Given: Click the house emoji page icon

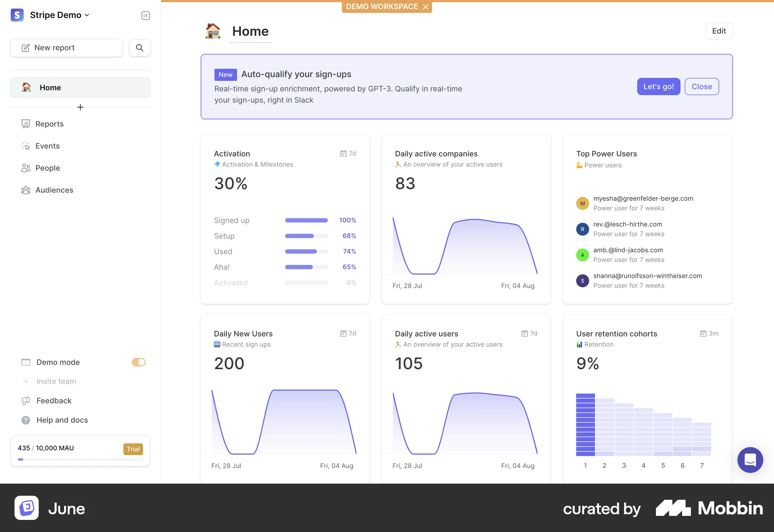Looking at the screenshot, I should pyautogui.click(x=213, y=31).
